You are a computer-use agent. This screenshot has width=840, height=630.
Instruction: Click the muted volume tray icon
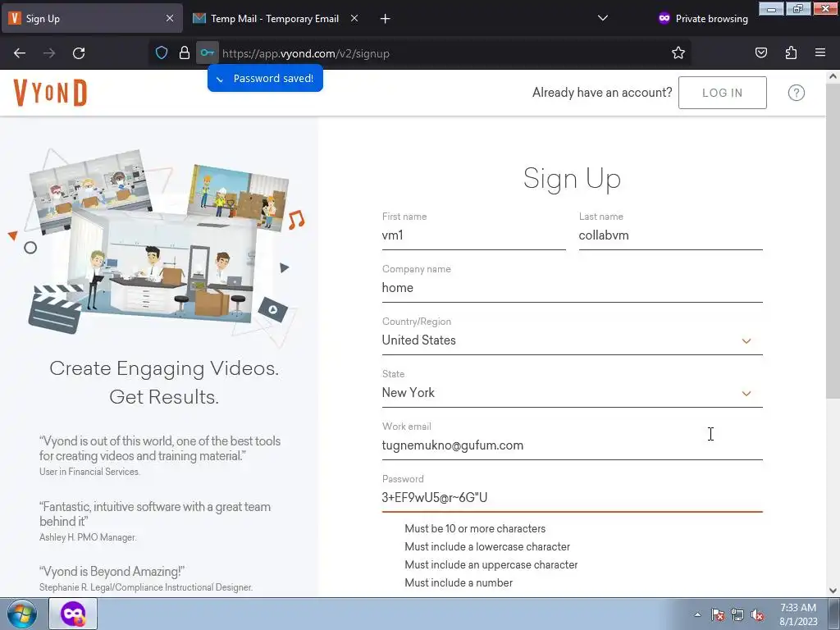click(757, 615)
